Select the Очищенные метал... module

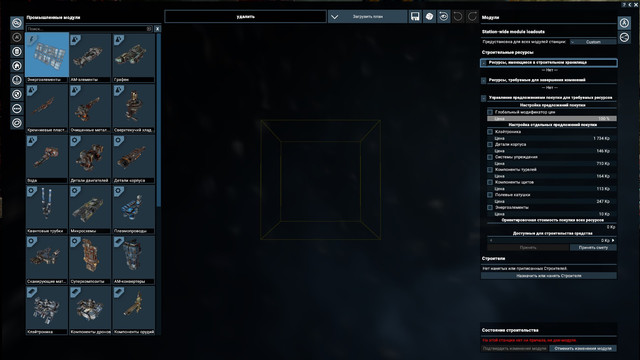click(x=90, y=108)
